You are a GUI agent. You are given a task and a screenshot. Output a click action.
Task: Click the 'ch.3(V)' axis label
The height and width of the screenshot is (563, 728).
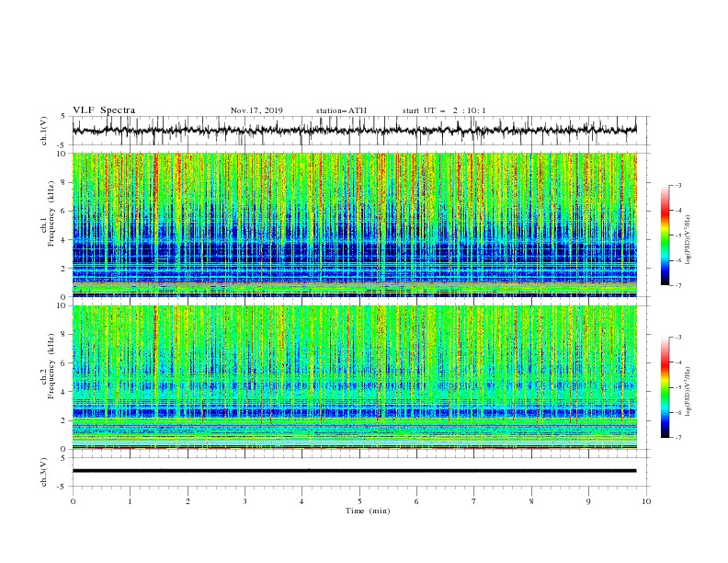tap(44, 472)
